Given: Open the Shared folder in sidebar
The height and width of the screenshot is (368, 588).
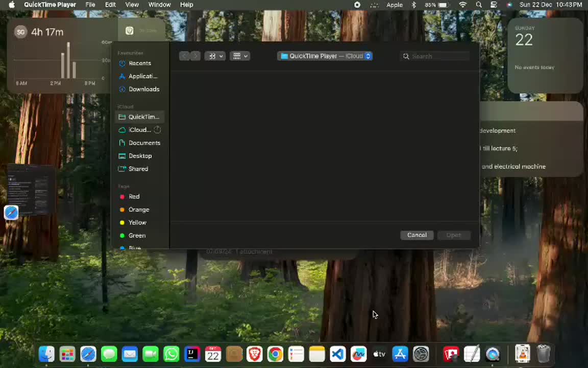Looking at the screenshot, I should tap(138, 169).
